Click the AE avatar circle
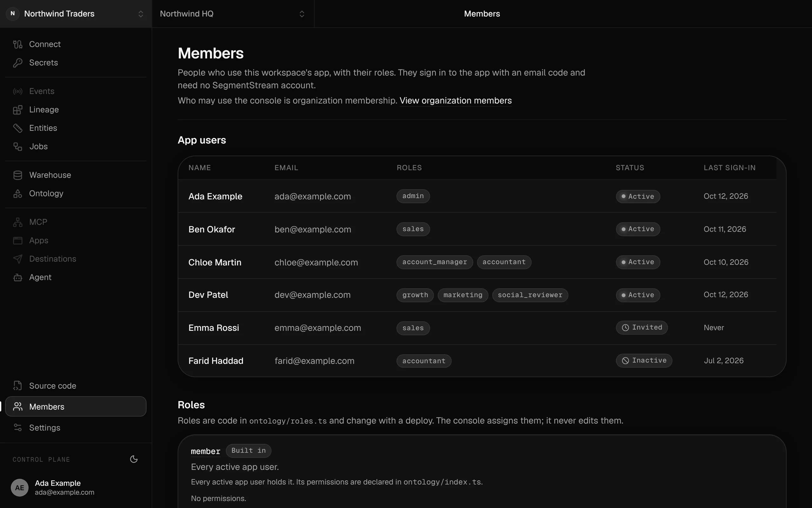Viewport: 812px width, 508px height. pos(19,487)
